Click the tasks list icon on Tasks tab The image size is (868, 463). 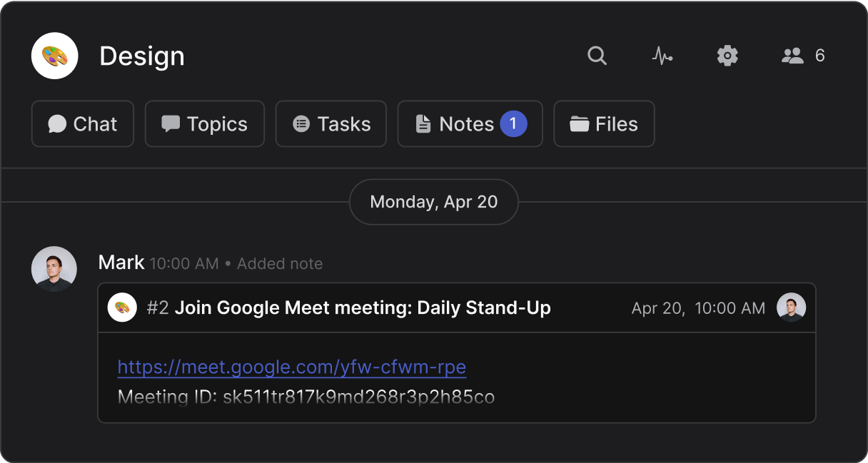[x=301, y=123]
